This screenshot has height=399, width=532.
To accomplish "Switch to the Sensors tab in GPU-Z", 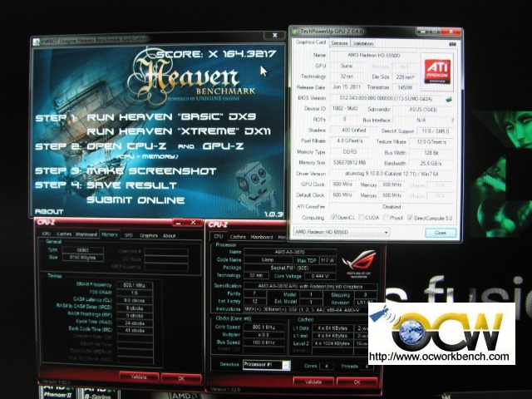I will [339, 43].
